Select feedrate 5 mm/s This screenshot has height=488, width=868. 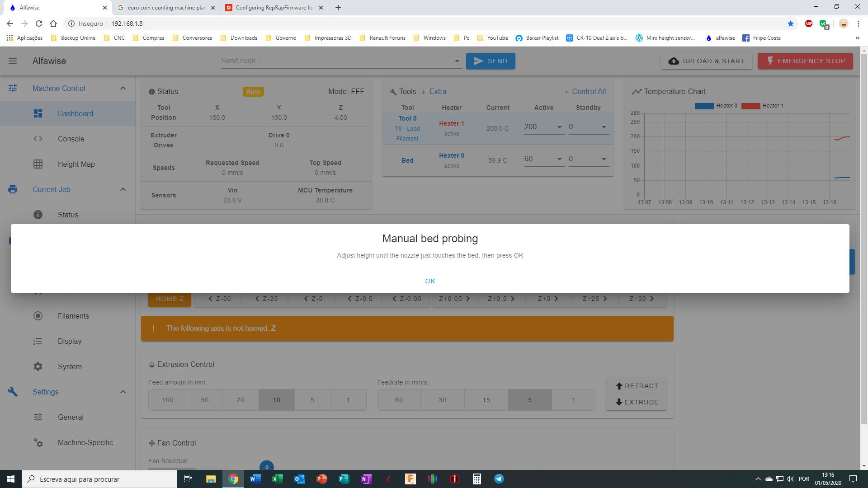click(530, 400)
